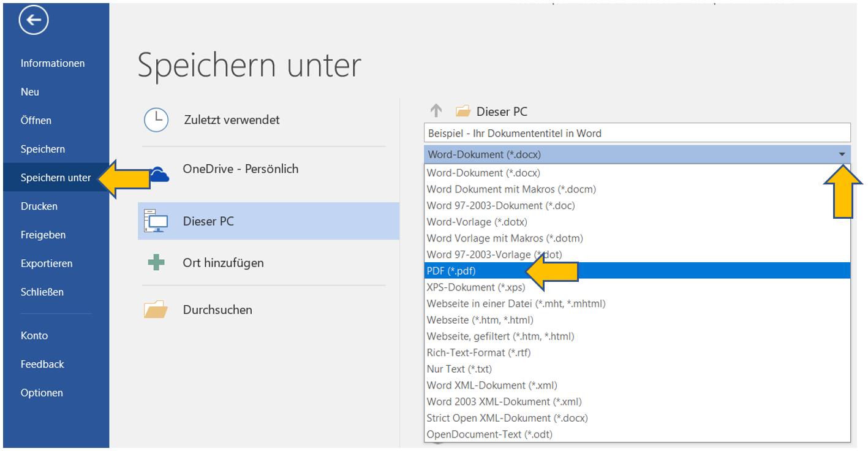Image resolution: width=868 pixels, height=451 pixels.
Task: Click the Dieser PC path label
Action: tap(502, 112)
